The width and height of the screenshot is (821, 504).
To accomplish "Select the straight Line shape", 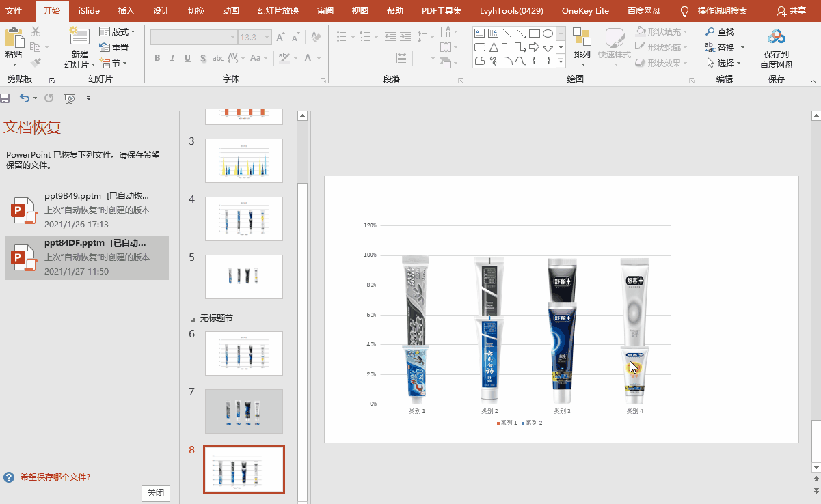I will 507,33.
